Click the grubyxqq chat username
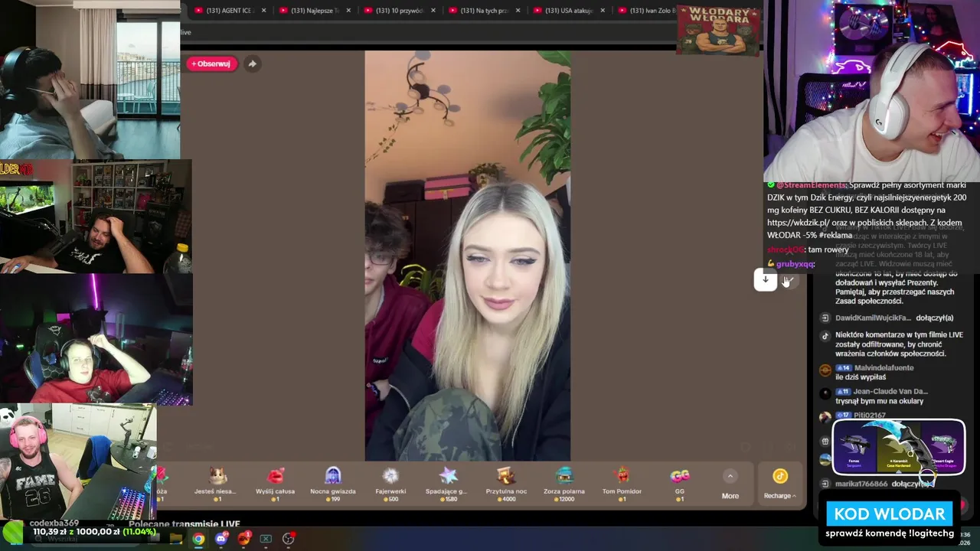 coord(795,264)
